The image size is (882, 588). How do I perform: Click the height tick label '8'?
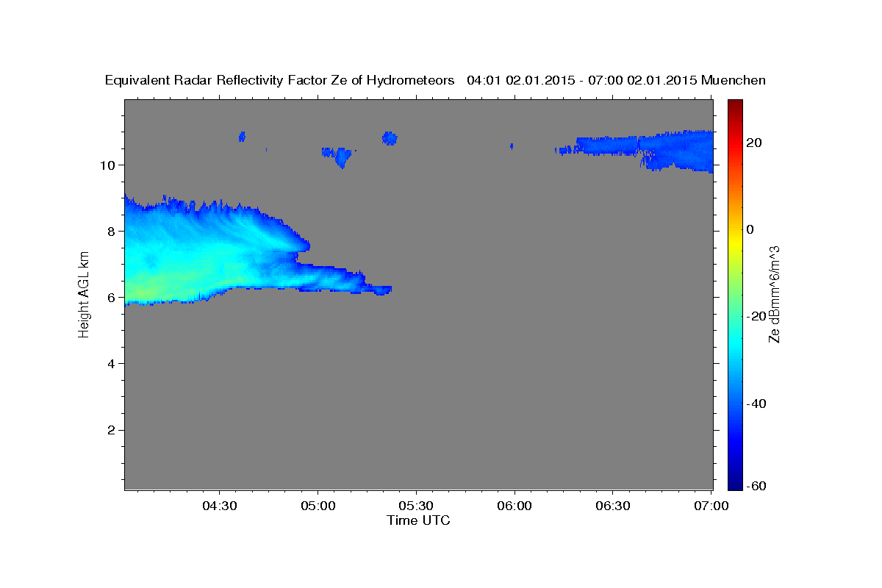tap(110, 231)
